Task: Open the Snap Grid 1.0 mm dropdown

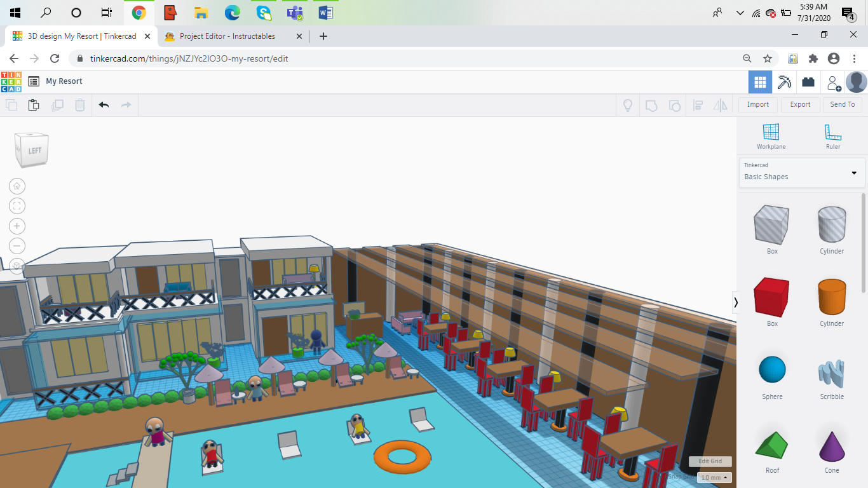Action: pyautogui.click(x=714, y=477)
